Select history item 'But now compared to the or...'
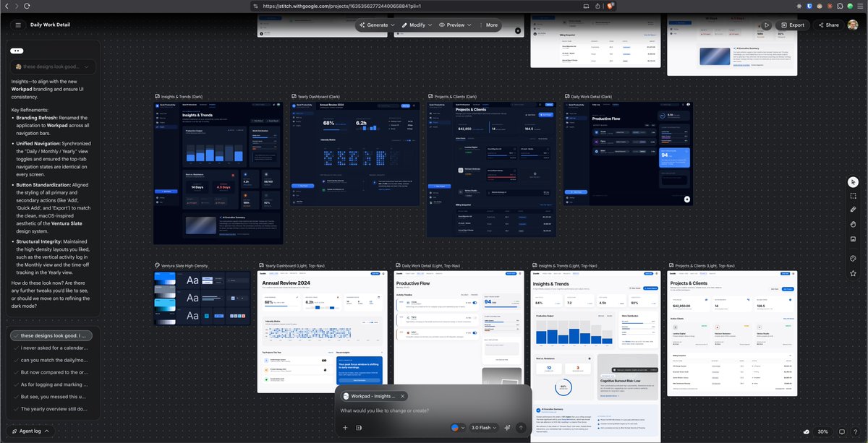Screen dimensions: 868x443 pos(51,372)
